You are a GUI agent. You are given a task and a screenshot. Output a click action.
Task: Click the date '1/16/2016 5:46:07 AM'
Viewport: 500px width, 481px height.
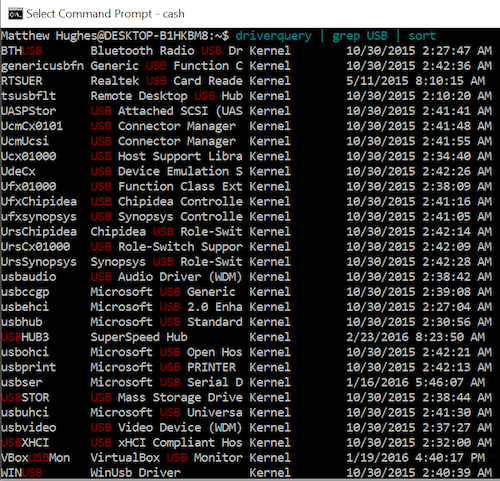(416, 382)
